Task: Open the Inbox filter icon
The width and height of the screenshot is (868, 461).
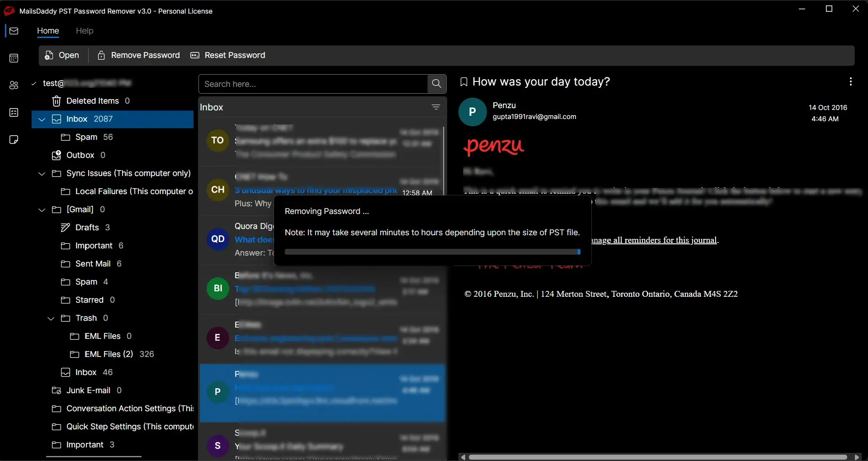Action: pyautogui.click(x=436, y=107)
